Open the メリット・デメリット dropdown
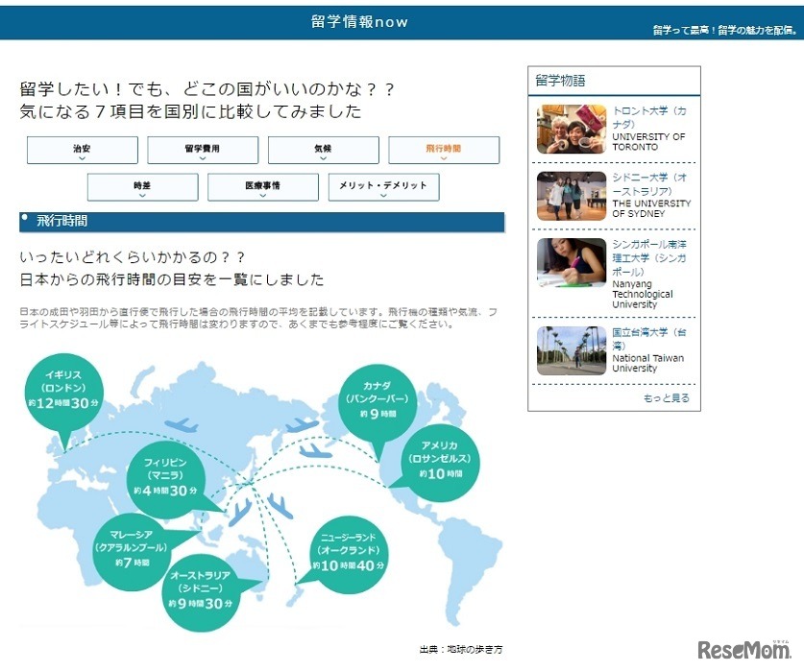804x672 pixels. pyautogui.click(x=383, y=187)
